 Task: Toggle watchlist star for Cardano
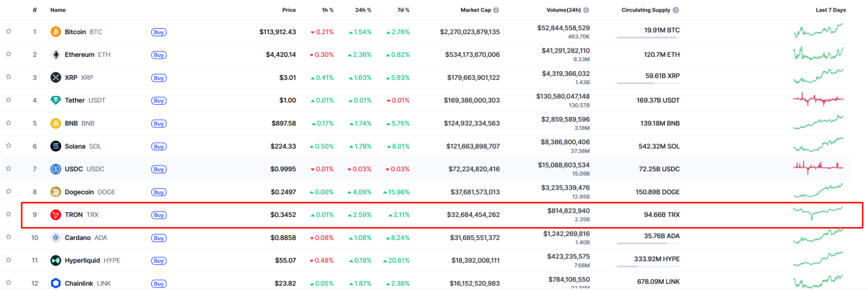(9, 237)
